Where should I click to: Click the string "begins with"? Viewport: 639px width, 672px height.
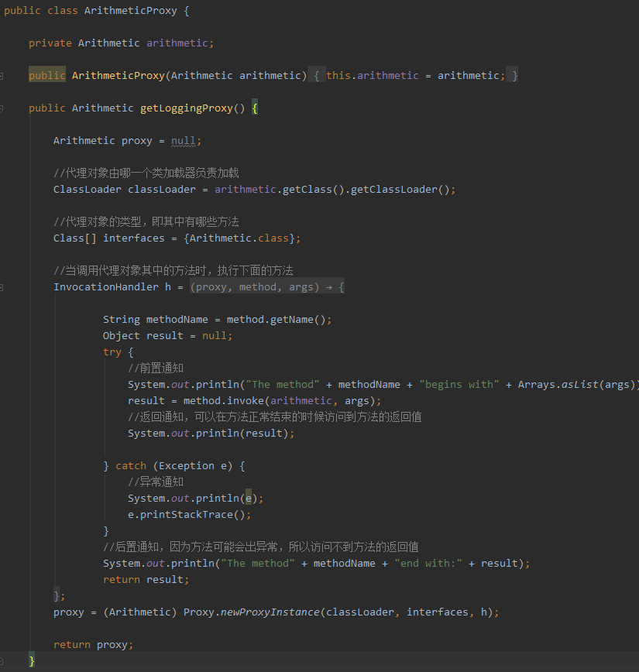click(x=459, y=385)
